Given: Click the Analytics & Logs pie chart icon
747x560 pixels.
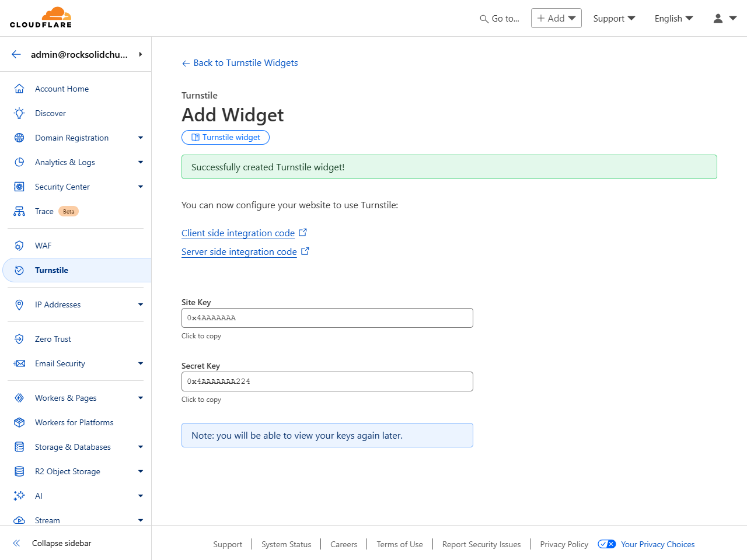Looking at the screenshot, I should pyautogui.click(x=19, y=162).
